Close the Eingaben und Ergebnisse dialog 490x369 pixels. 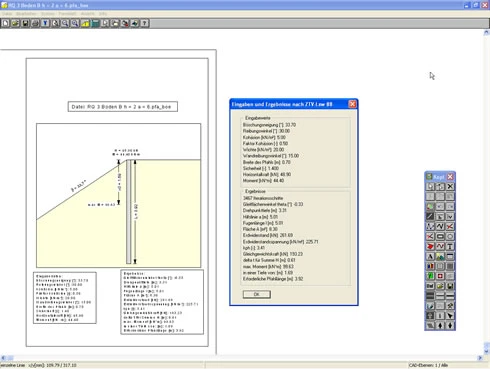pyautogui.click(x=352, y=104)
